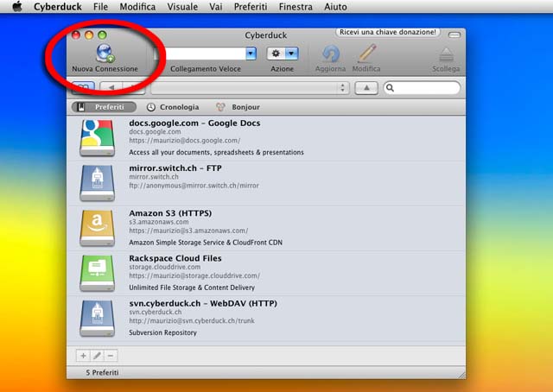This screenshot has height=392, width=553.
Task: Open the Visuale menu
Action: coord(182,7)
